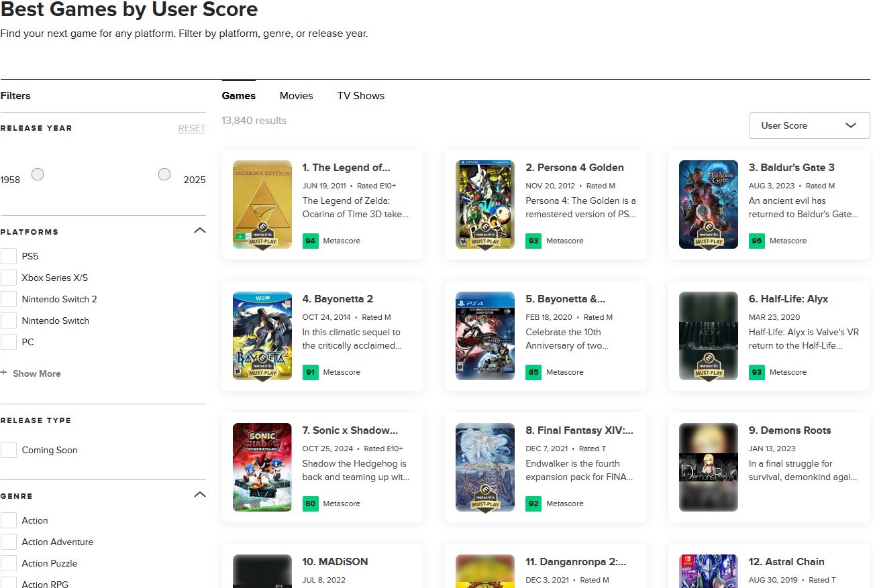Viewport: 873px width, 588px height.
Task: Reset the release year filter
Action: 192,128
